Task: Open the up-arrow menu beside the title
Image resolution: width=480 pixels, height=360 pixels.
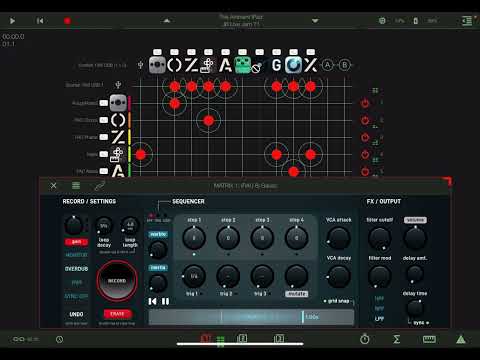Action: pos(167,21)
